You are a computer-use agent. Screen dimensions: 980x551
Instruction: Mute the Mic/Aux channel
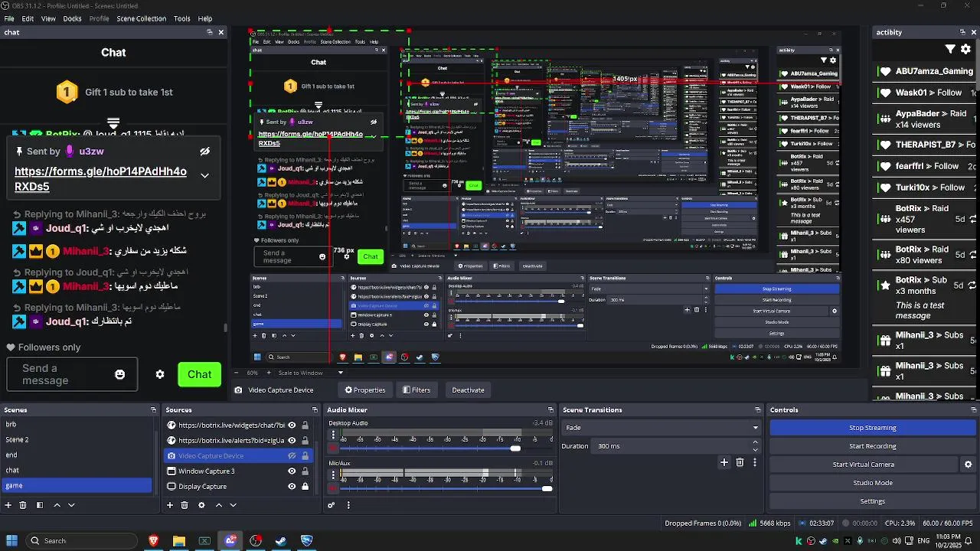point(333,488)
